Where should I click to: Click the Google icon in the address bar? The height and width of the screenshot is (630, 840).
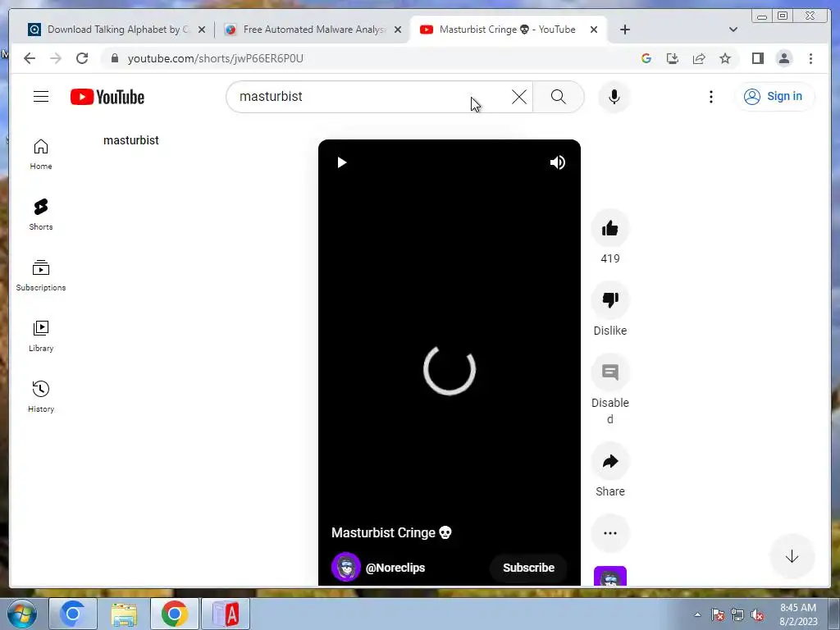(646, 58)
